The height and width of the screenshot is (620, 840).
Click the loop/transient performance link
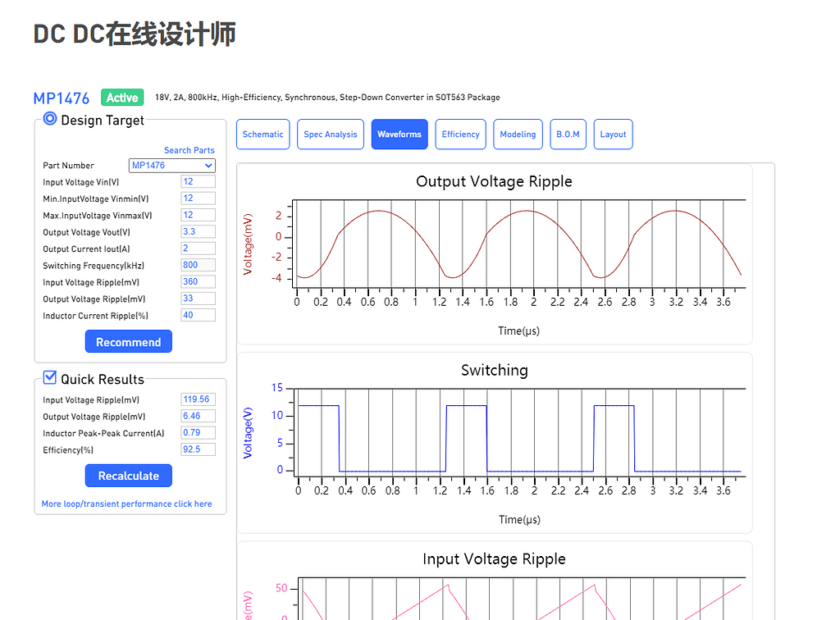(x=128, y=504)
